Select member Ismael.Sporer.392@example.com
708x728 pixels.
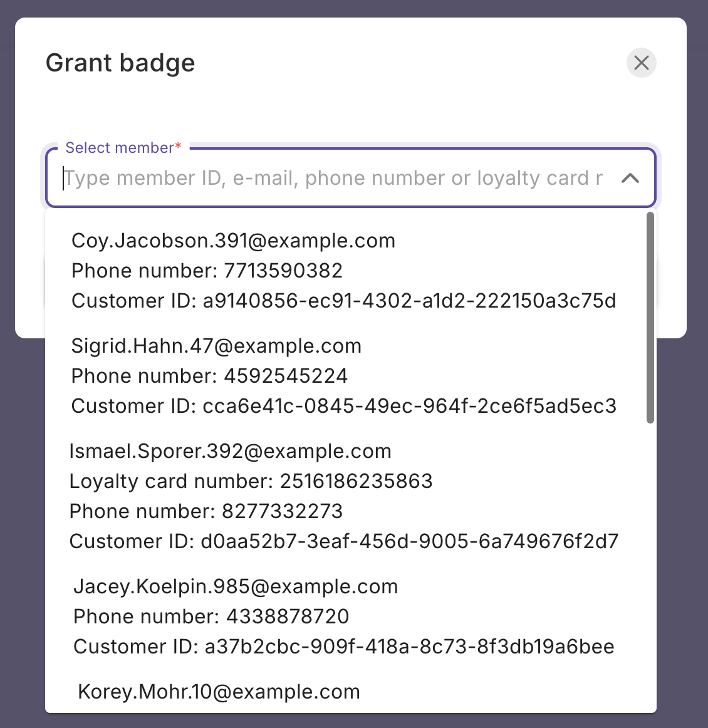230,452
